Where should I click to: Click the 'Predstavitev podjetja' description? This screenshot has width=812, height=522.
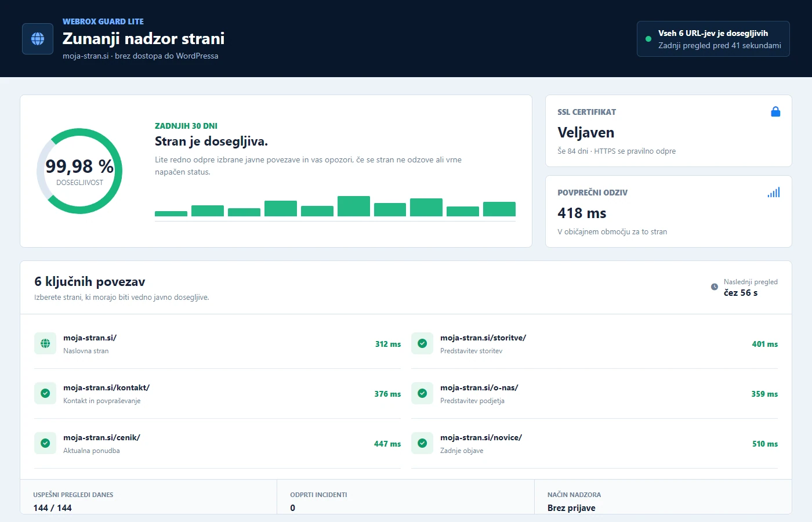[x=472, y=401]
